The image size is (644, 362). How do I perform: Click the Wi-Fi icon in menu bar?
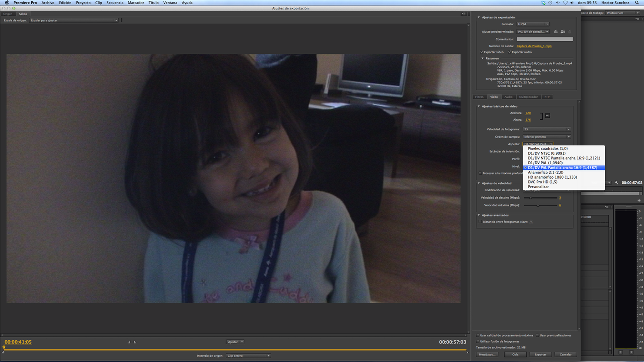click(565, 3)
